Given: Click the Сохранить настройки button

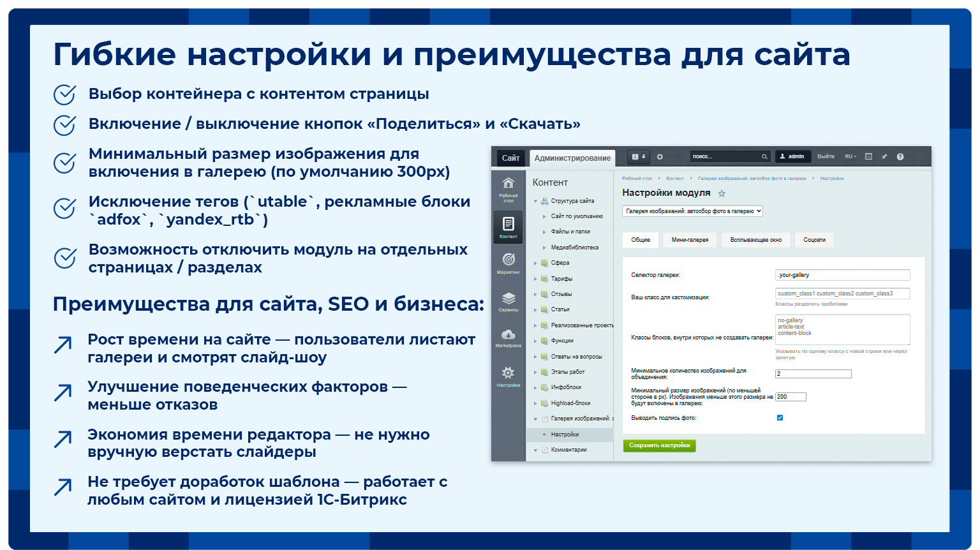Looking at the screenshot, I should click(659, 445).
